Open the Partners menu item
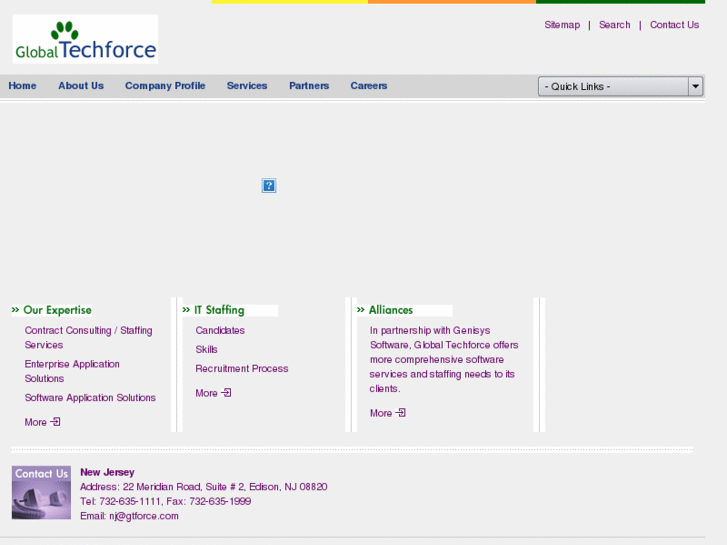 coord(309,86)
